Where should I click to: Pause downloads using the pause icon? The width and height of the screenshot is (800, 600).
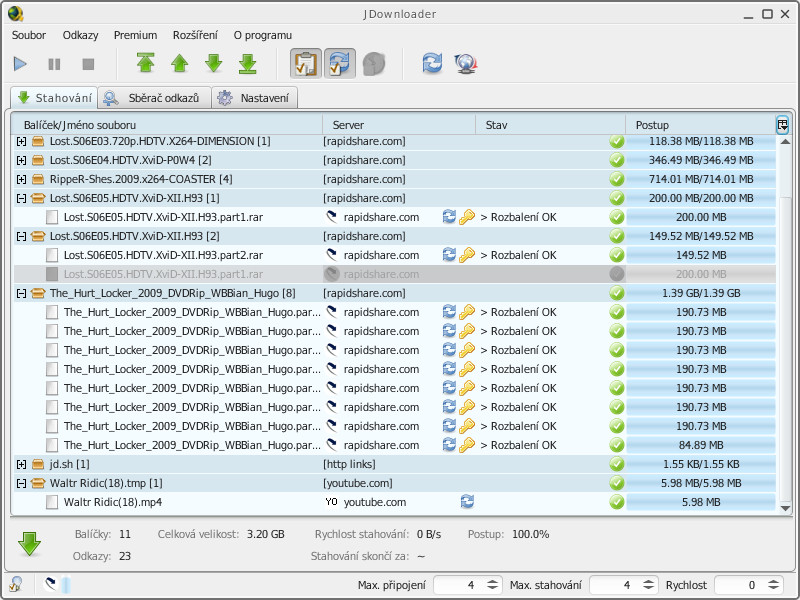(x=54, y=64)
